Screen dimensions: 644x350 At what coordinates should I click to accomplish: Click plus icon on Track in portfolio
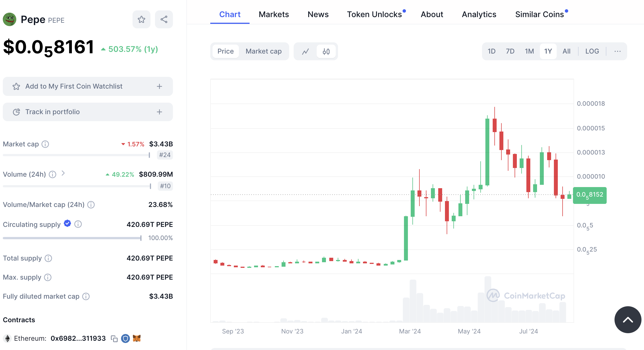click(x=159, y=112)
